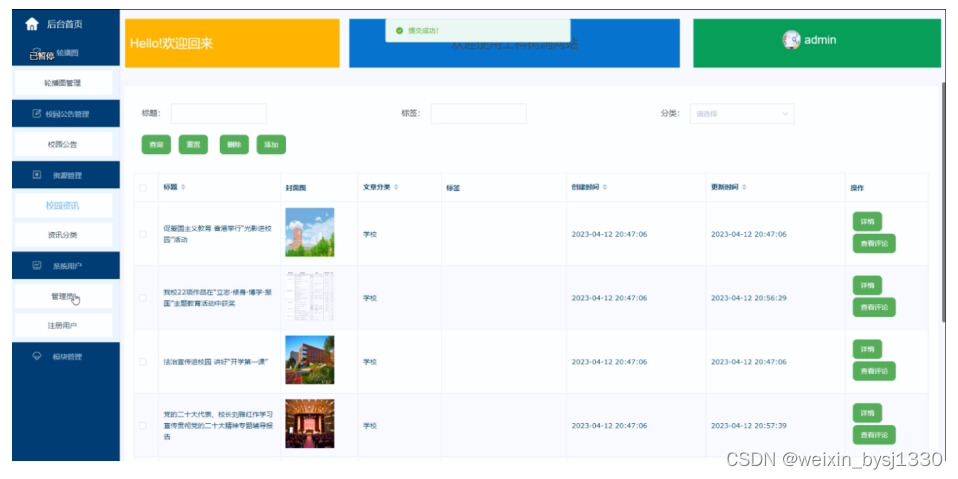Expand the 模块管理 sidebar section
This screenshot has height=479, width=958.
click(x=66, y=356)
